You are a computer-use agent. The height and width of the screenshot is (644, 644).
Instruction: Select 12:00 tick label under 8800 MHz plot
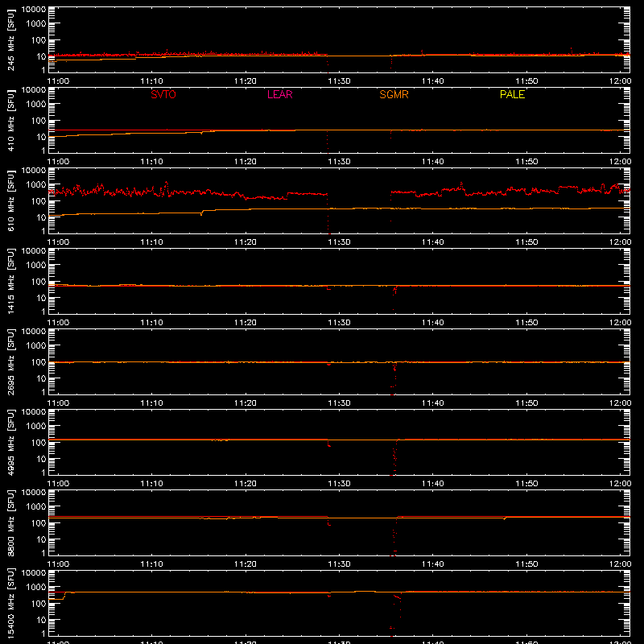(620, 564)
